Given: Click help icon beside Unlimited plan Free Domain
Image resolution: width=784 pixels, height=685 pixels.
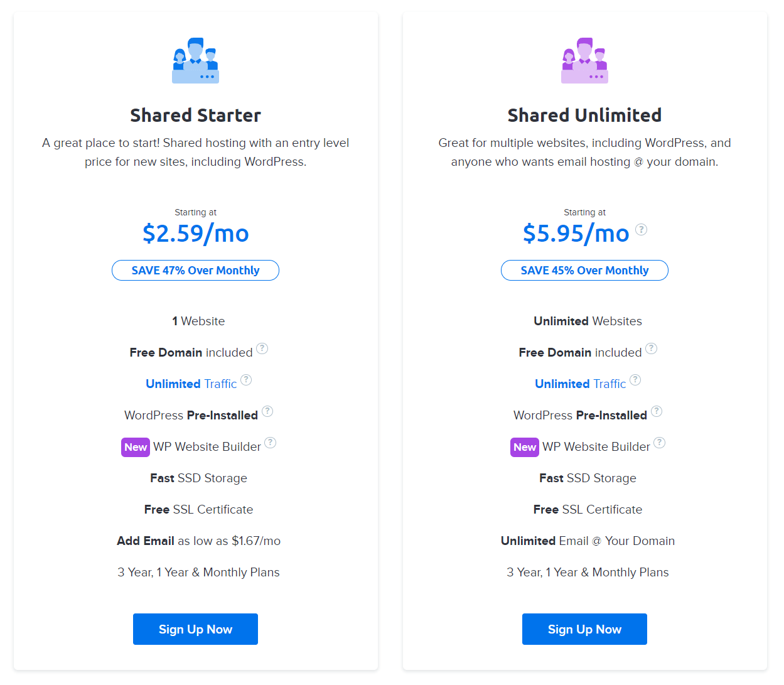Looking at the screenshot, I should tap(651, 348).
